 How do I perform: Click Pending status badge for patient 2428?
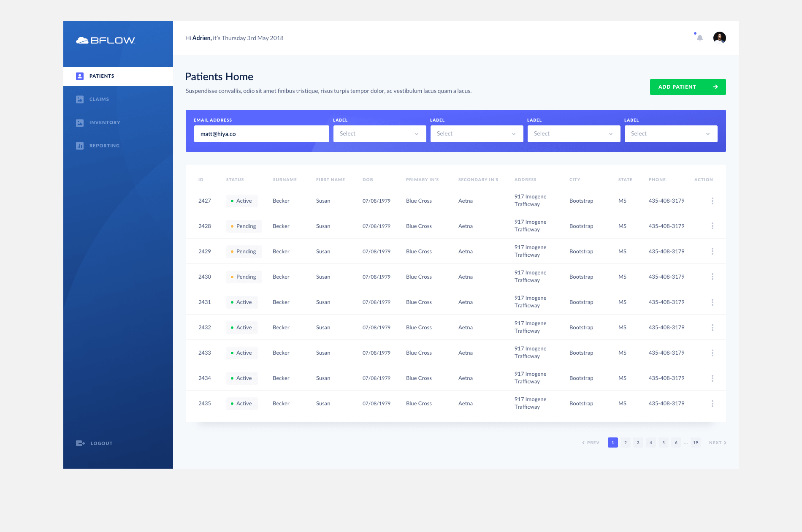coord(244,226)
